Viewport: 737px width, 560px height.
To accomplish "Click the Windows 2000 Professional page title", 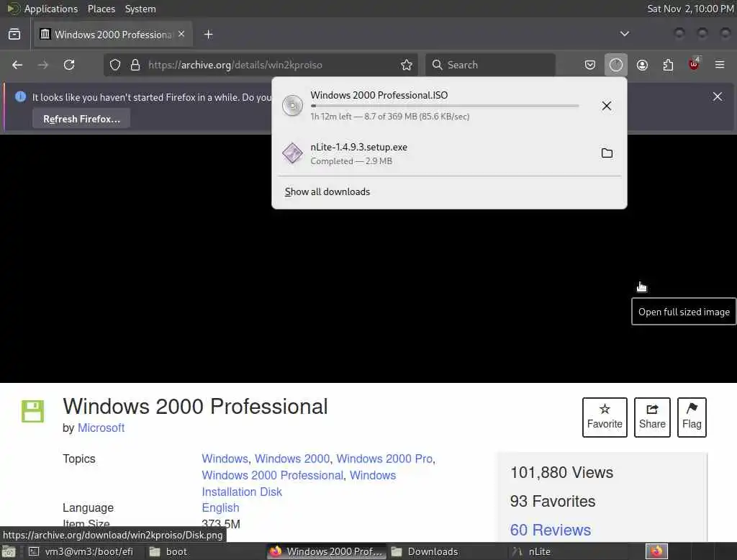I will pyautogui.click(x=195, y=407).
